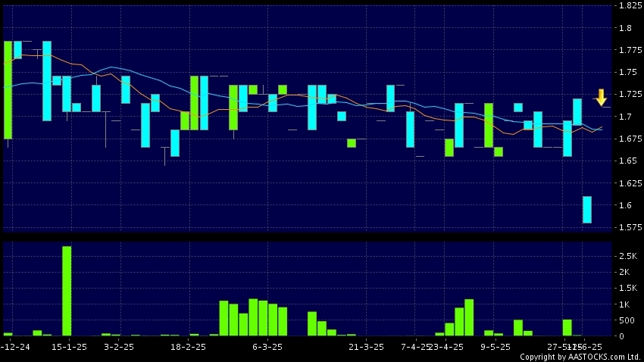Click the Copyright by AASTOCKS.com Ltd. text
The height and width of the screenshot is (362, 644).
[x=580, y=357]
